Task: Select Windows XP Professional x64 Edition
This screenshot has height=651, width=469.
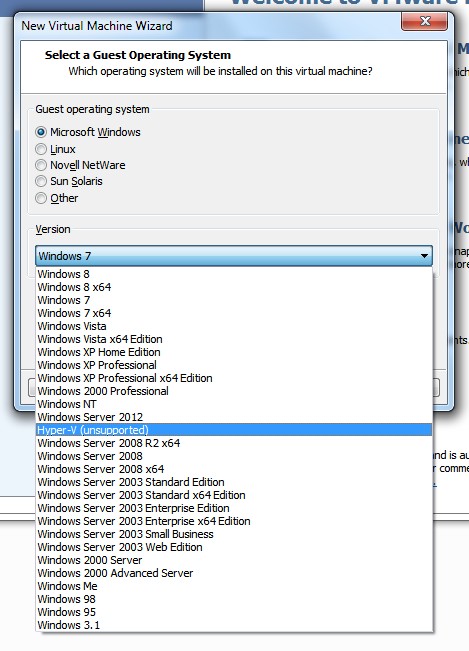Action: (x=234, y=378)
